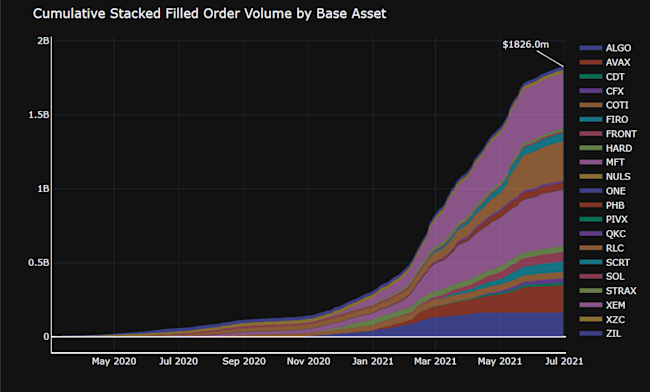The height and width of the screenshot is (392, 650).
Task: Click the May 2020 x-axis label
Action: point(114,361)
